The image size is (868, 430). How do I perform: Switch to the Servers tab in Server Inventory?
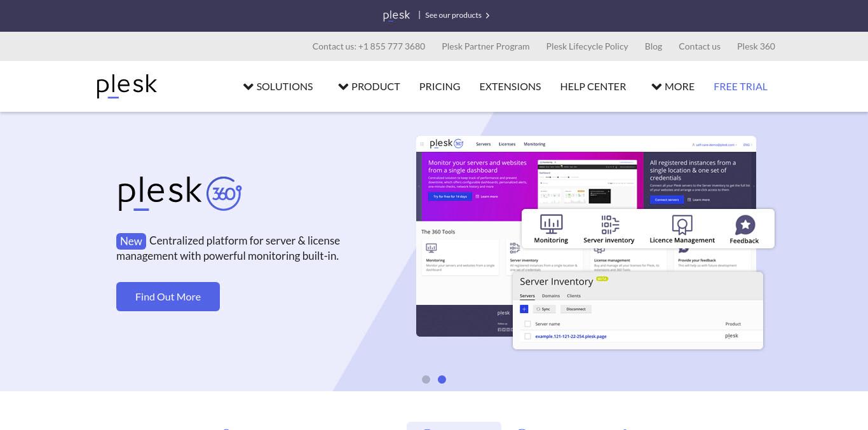click(x=527, y=296)
